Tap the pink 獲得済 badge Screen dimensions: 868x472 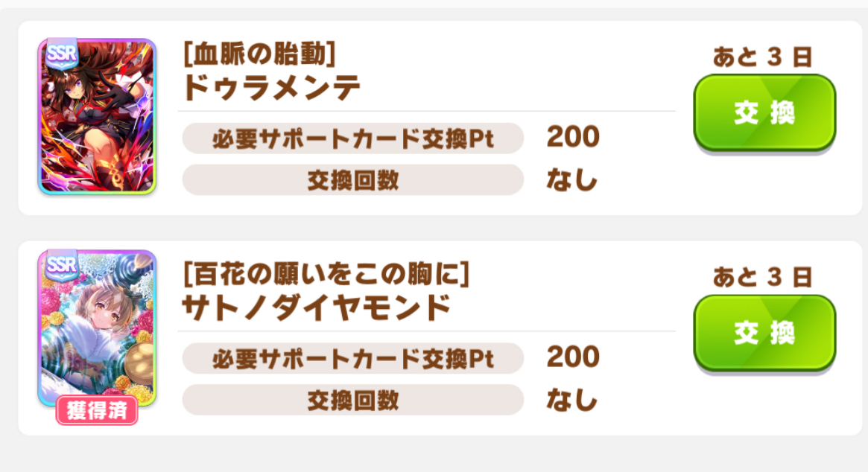pyautogui.click(x=97, y=410)
